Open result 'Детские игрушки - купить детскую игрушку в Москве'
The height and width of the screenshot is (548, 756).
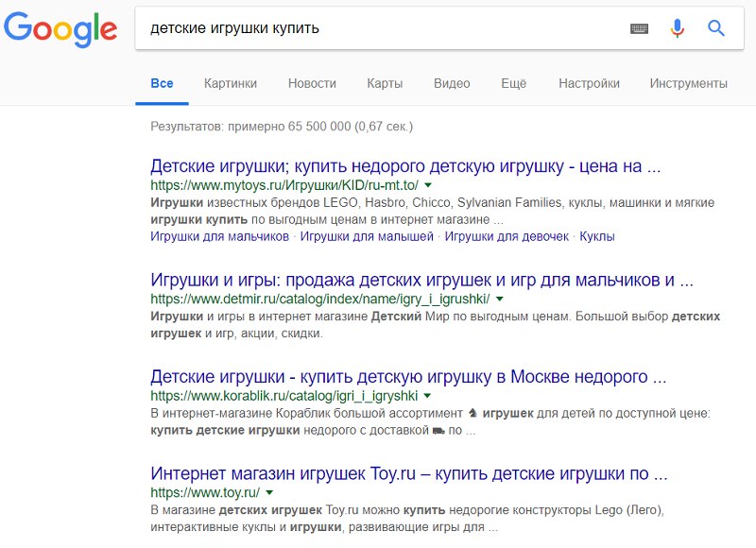(408, 377)
